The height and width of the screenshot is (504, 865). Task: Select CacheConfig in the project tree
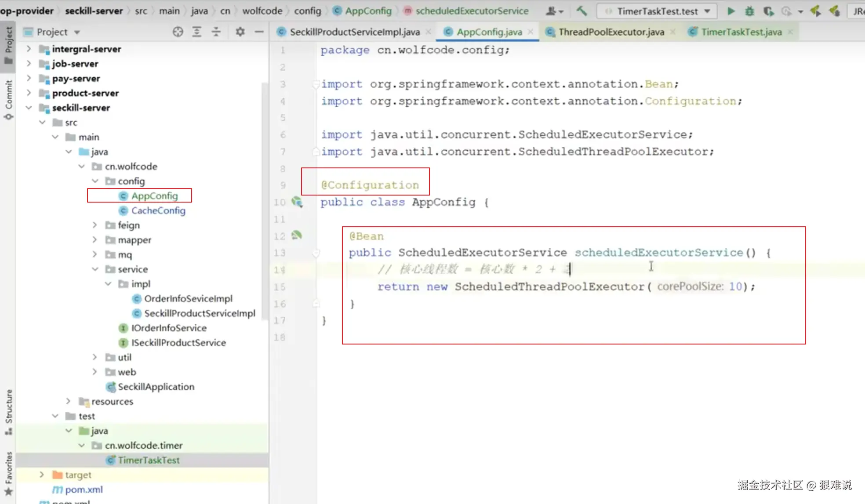coord(158,210)
